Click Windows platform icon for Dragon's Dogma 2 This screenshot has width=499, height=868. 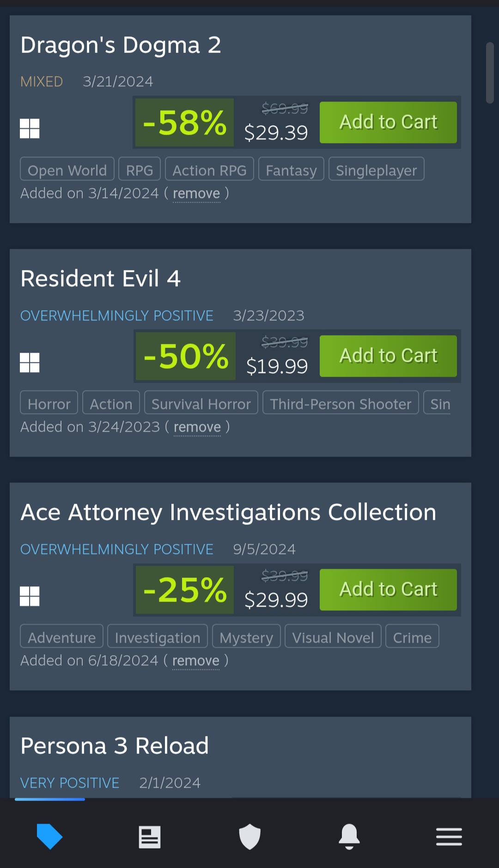pos(30,128)
